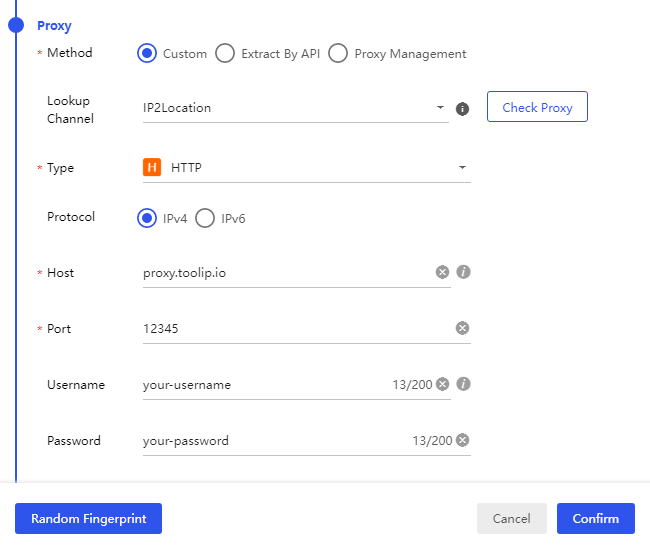This screenshot has width=650, height=547.
Task: Clear the Username field with its X icon
Action: pyautogui.click(x=442, y=384)
